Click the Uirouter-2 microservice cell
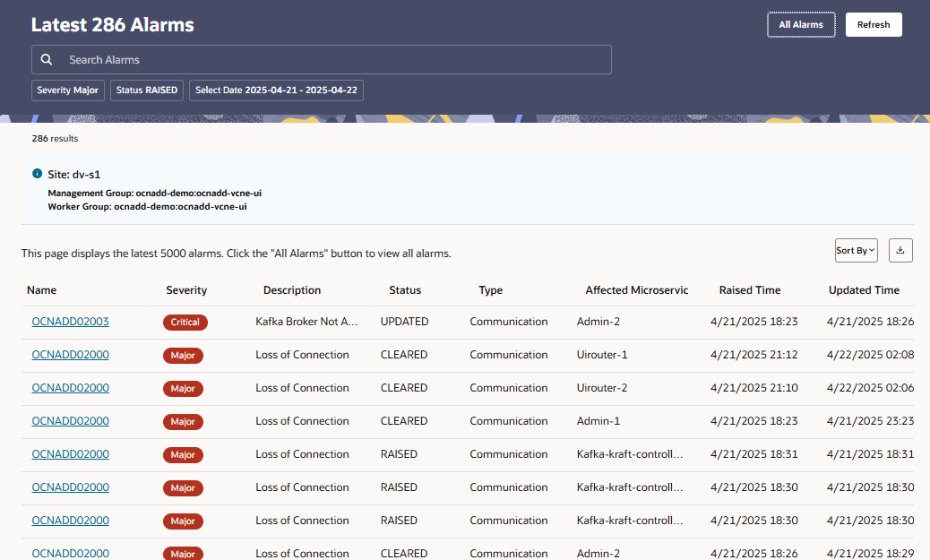930x560 pixels. [x=602, y=388]
